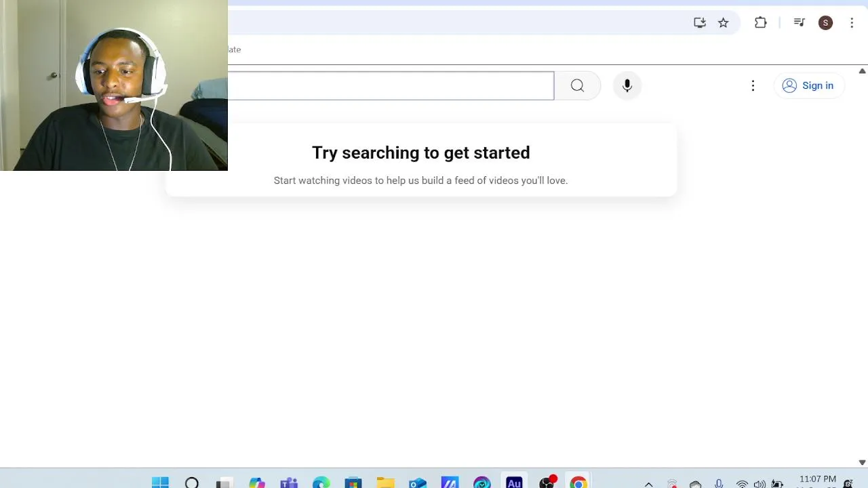Click the install app icon in address bar
868x488 pixels.
700,23
